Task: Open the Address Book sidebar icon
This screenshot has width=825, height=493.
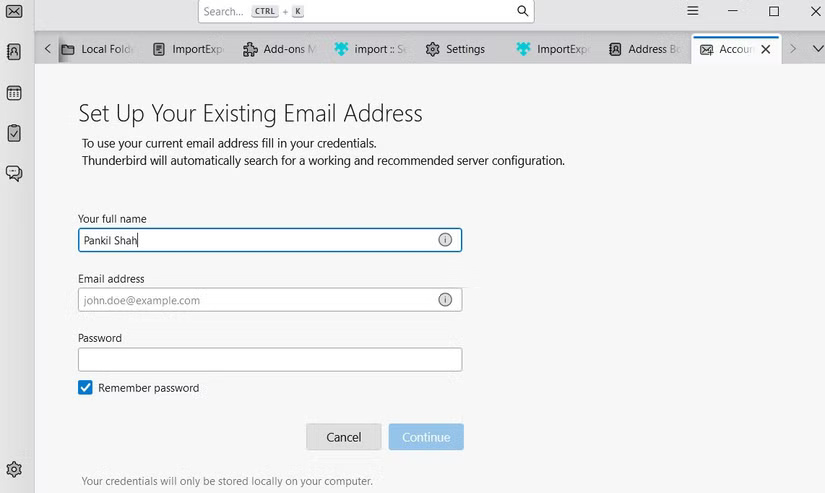Action: point(14,52)
